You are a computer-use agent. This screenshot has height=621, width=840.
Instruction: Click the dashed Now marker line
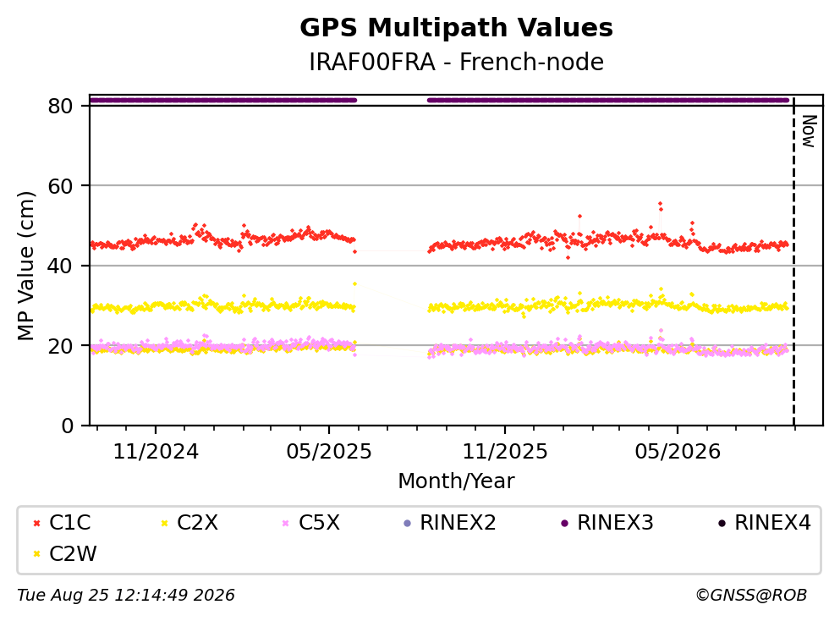[x=794, y=262]
